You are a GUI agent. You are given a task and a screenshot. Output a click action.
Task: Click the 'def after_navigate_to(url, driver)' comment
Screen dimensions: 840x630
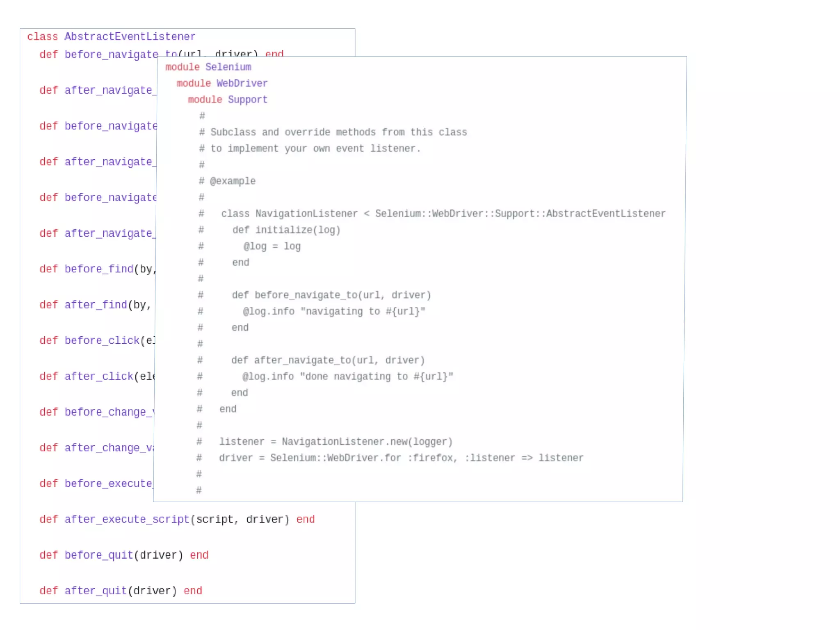328,360
